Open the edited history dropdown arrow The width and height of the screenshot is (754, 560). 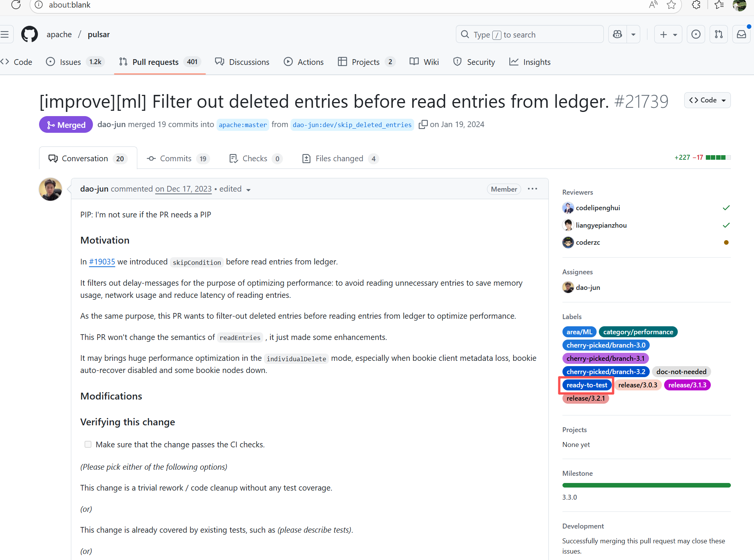[x=248, y=190]
